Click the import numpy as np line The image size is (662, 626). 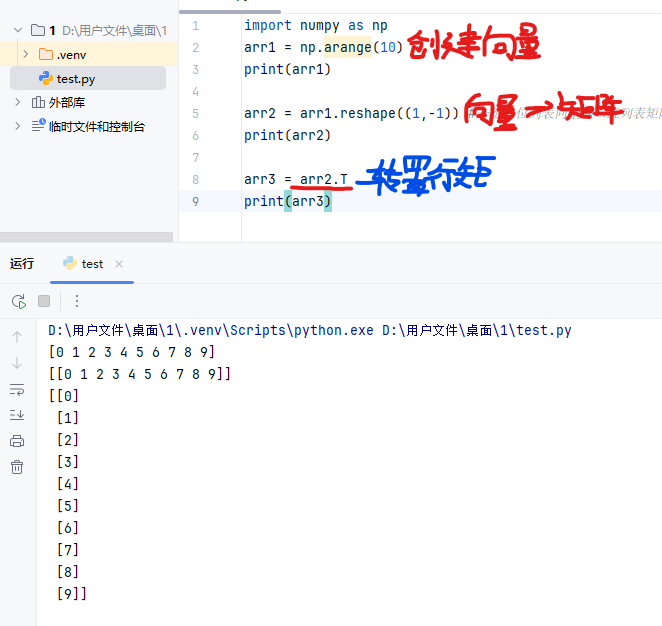click(x=315, y=25)
